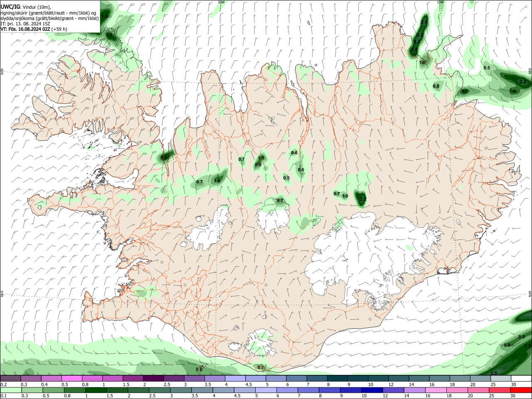This screenshot has height=399, width=532.
Task: Click the "15W" longitude label
Action: point(441,2)
